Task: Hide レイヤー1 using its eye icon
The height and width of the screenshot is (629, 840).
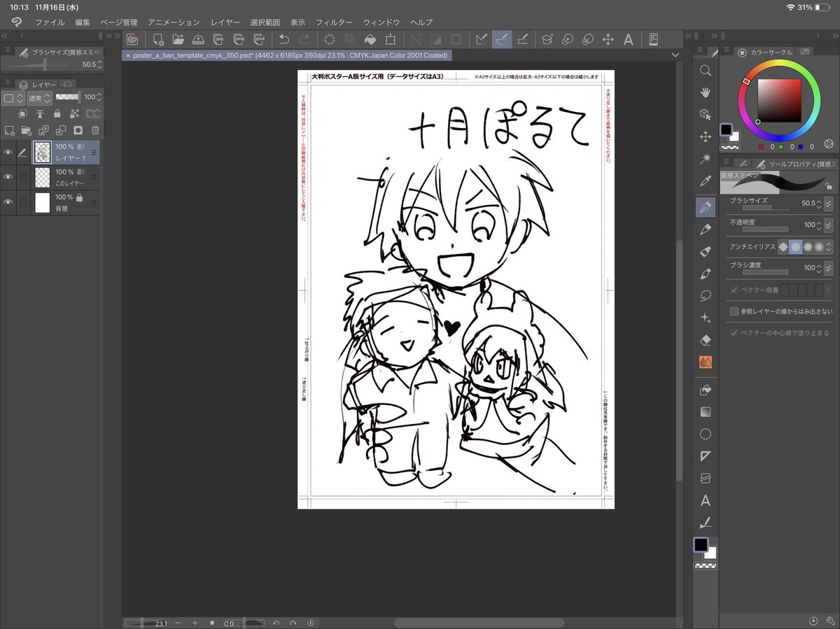Action: 8,152
